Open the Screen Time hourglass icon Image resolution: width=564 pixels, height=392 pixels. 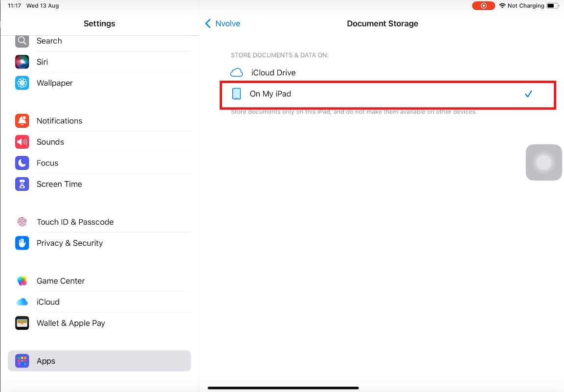tap(22, 184)
